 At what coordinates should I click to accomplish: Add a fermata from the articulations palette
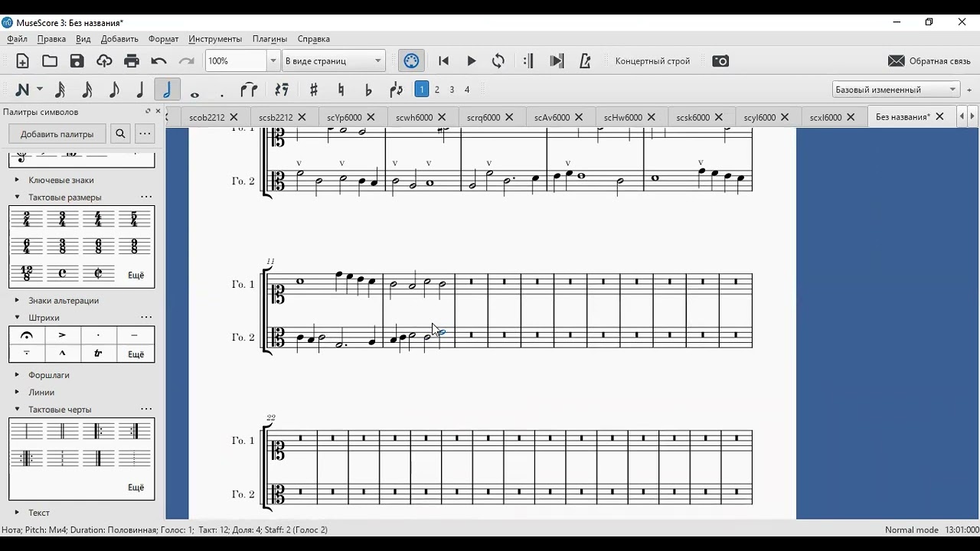click(x=27, y=336)
